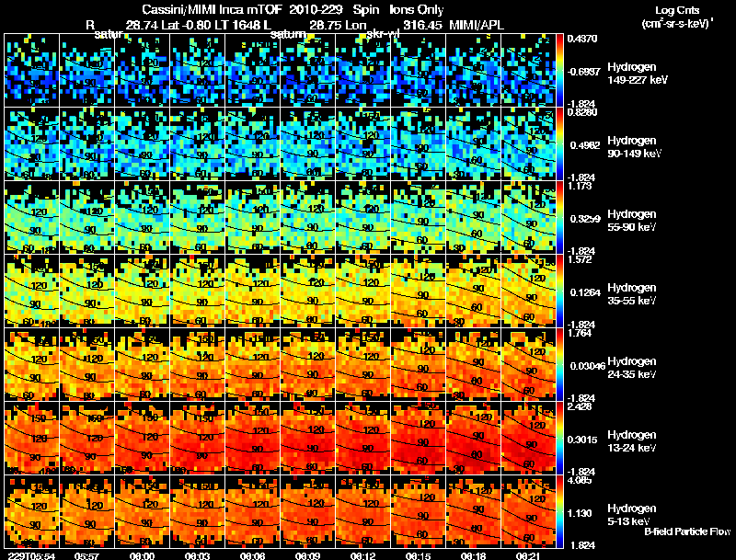
Task: Click the 'Lat -0.80' header value
Action: point(186,26)
